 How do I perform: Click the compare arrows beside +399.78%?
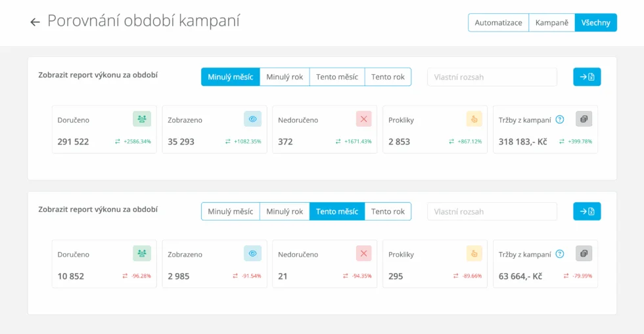click(561, 142)
